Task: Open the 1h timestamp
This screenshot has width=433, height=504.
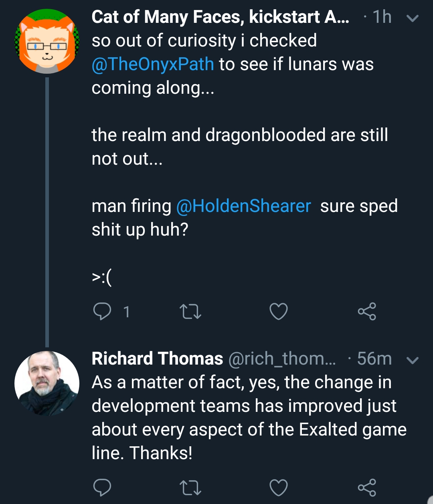Action: tap(382, 17)
